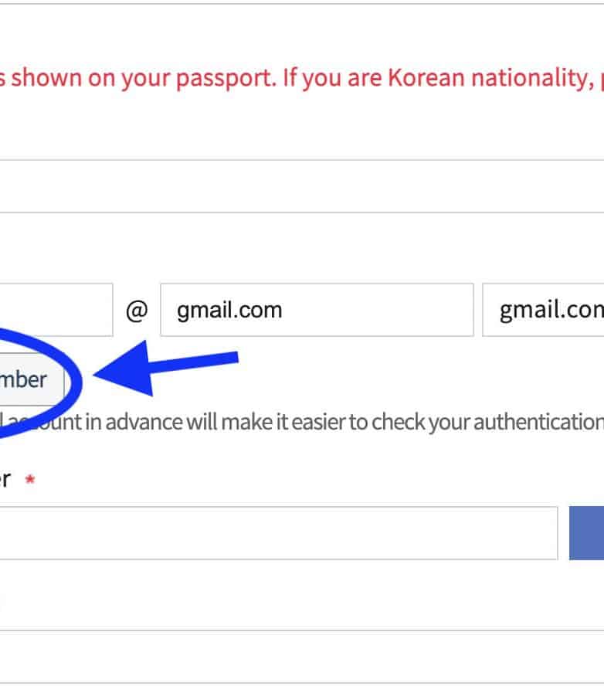Focus the input below the red-asterisk label
The width and height of the screenshot is (604, 700).
pyautogui.click(x=278, y=532)
